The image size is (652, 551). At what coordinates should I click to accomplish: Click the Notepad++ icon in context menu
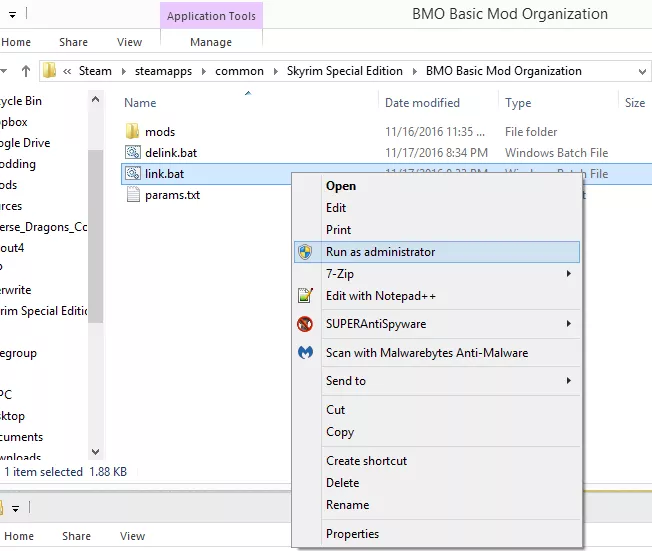coord(305,296)
